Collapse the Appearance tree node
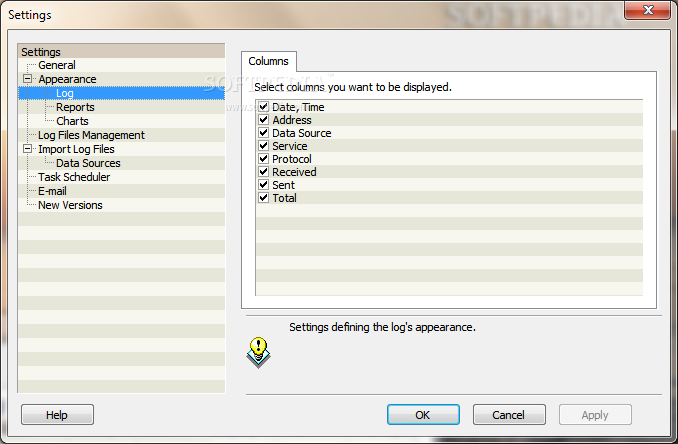Image resolution: width=678 pixels, height=444 pixels. (x=28, y=79)
